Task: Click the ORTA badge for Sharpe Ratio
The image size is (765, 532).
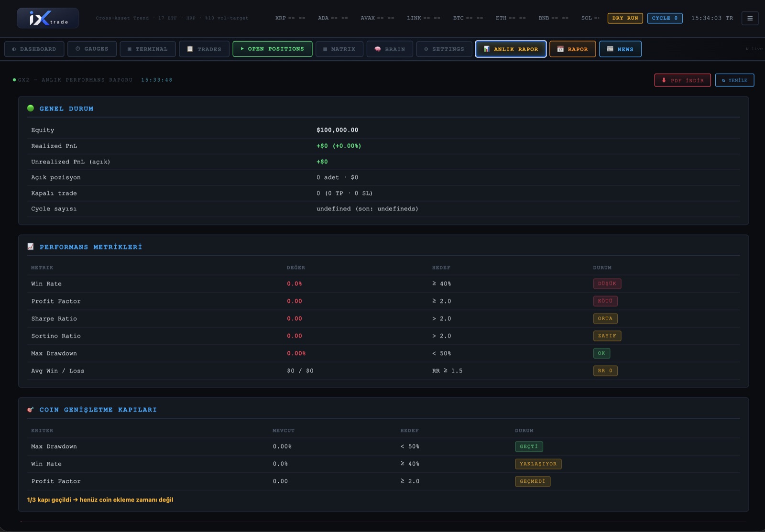Action: (605, 318)
